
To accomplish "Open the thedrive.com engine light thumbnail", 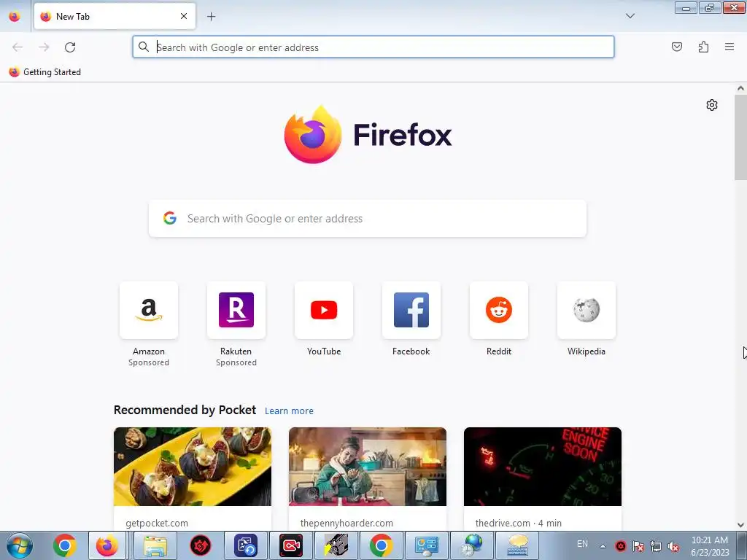I will tap(543, 467).
